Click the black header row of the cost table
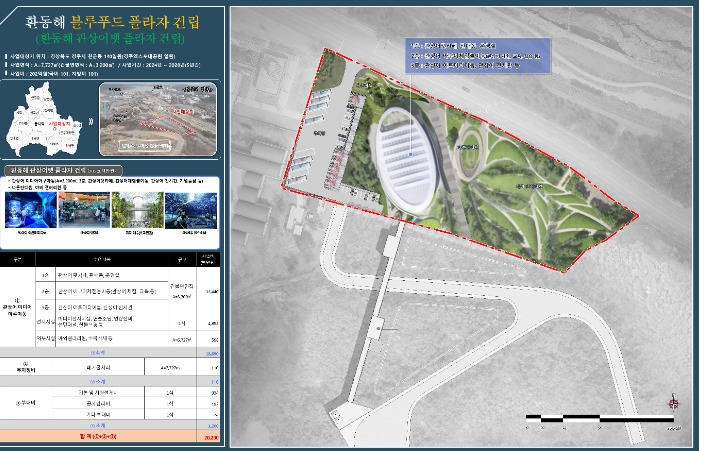Screen dimensions: 710x451 pos(111,259)
